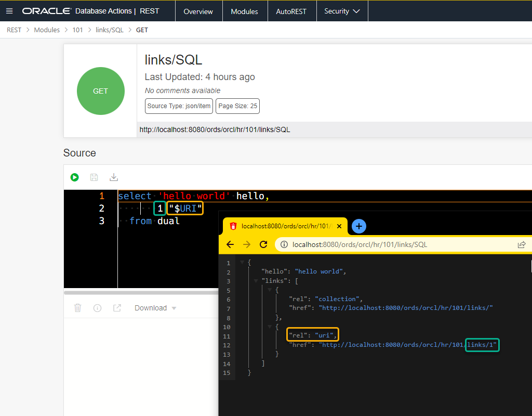Open a new browser tab with plus button
Viewport: 532px width, 416px height.
358,226
